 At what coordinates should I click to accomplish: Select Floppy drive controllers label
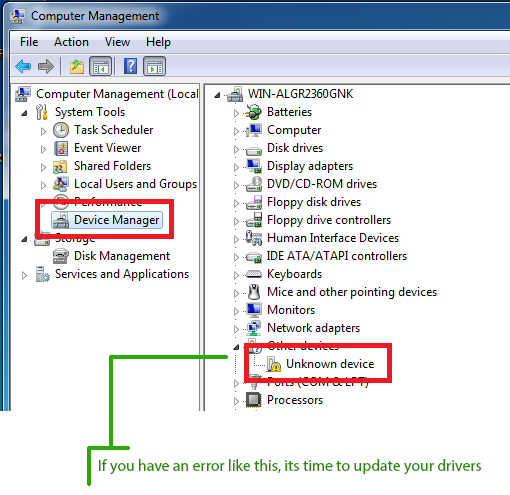(x=329, y=220)
